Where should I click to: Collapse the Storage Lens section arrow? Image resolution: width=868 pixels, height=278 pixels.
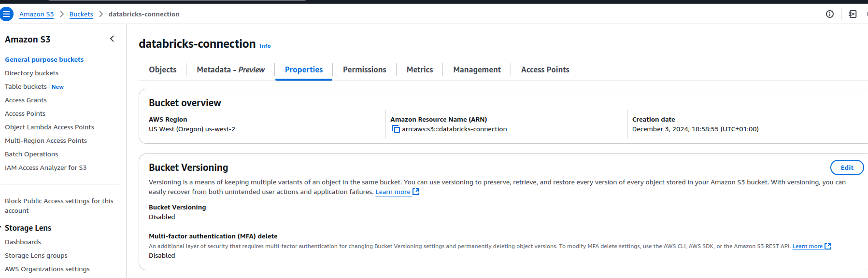click(1, 227)
